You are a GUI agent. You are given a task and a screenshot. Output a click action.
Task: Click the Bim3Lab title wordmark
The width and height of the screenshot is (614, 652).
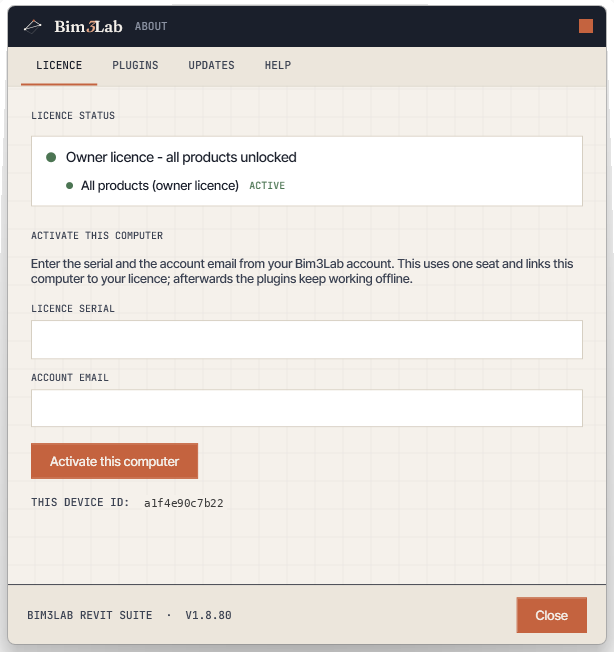click(x=88, y=27)
